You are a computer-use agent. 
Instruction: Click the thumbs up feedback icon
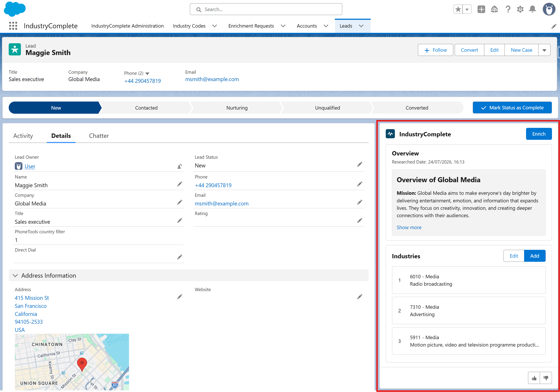tap(534, 378)
